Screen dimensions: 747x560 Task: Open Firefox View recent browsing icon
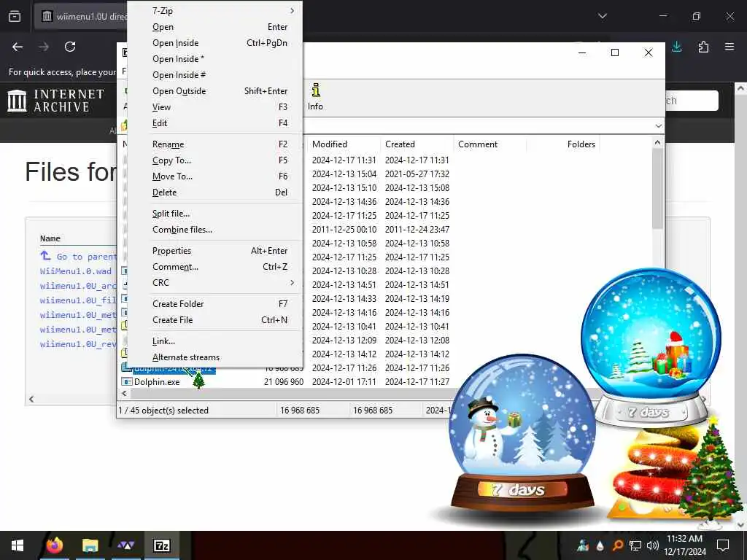point(15,16)
